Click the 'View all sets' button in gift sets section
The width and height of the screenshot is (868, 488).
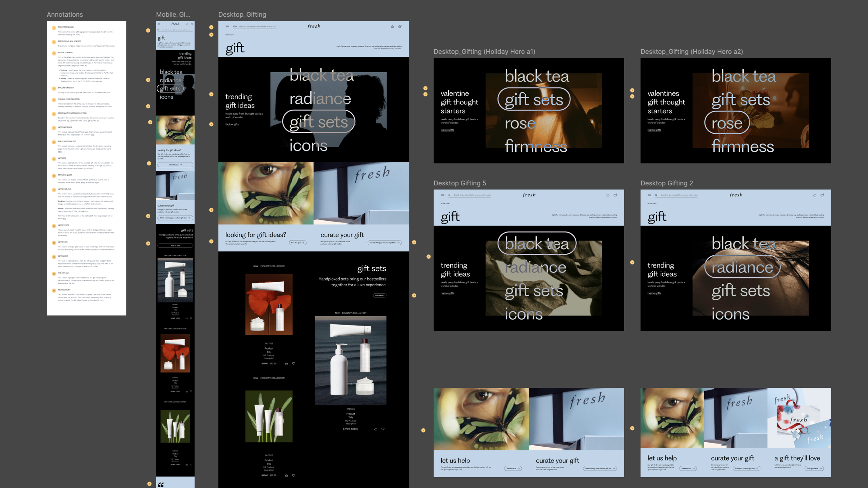pos(379,295)
